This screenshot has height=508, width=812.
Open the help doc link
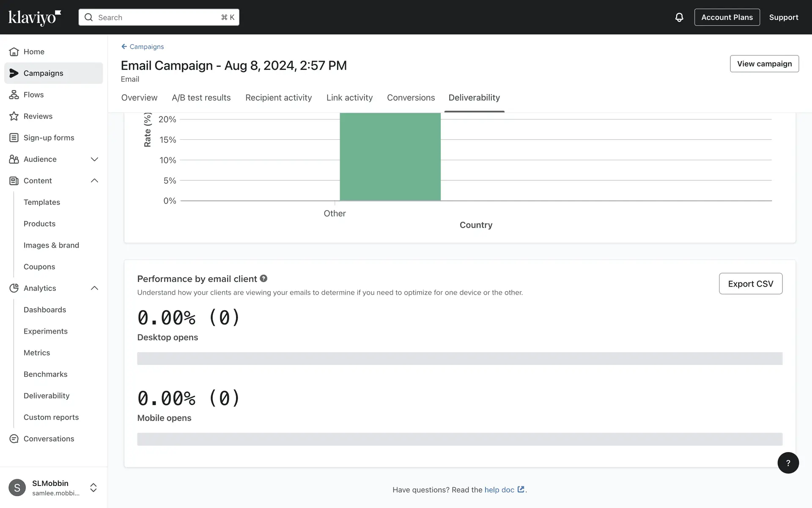click(x=499, y=490)
